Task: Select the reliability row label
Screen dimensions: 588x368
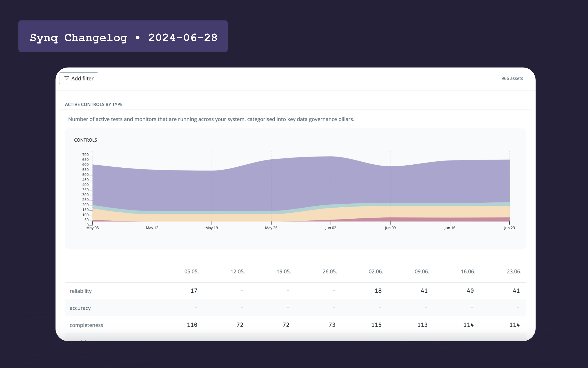Action: coord(80,291)
